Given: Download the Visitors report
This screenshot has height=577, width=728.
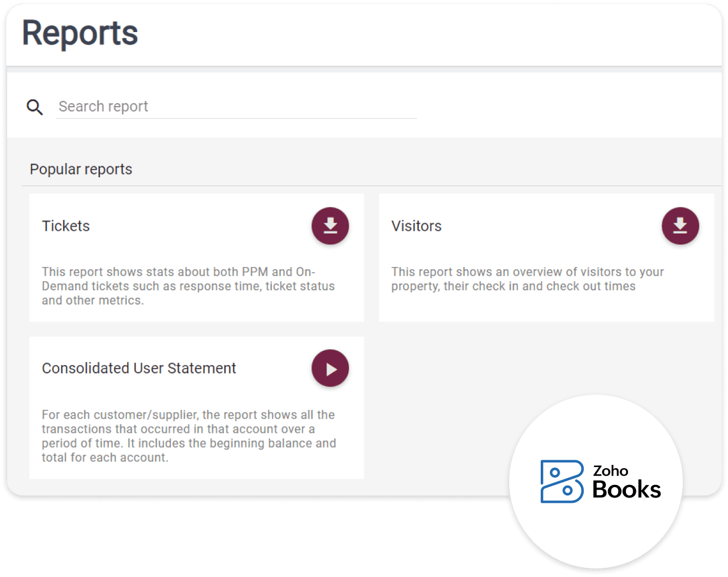Looking at the screenshot, I should coord(680,226).
